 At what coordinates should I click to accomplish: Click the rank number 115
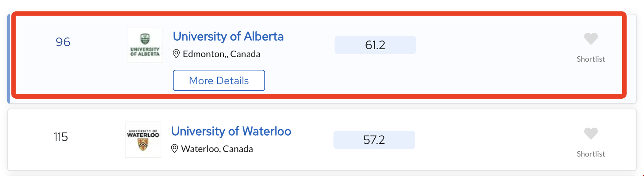61,137
